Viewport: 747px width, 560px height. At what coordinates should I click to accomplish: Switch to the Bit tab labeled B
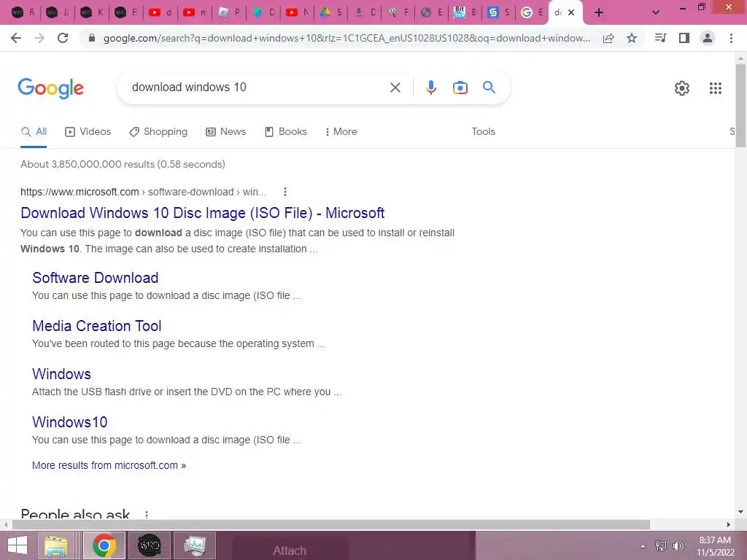tap(465, 12)
